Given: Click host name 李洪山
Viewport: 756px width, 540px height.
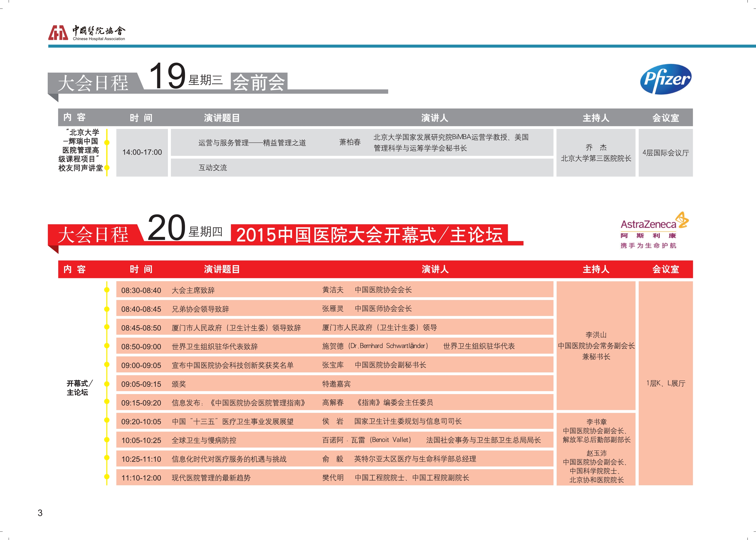Looking at the screenshot, I should [596, 334].
